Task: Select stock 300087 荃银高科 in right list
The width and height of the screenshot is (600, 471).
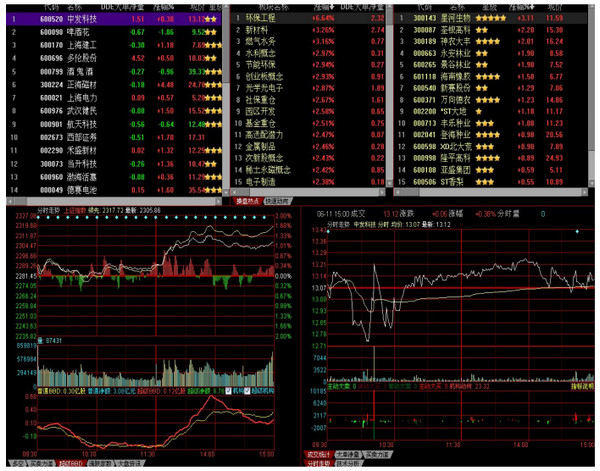Action: 491,30
